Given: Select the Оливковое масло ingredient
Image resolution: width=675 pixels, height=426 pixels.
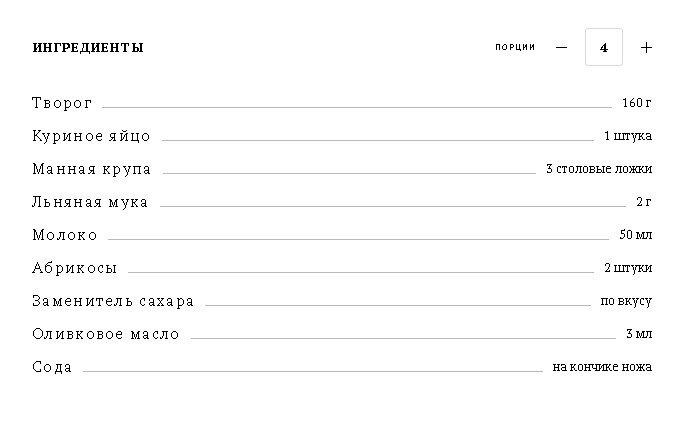Looking at the screenshot, I should tap(106, 334).
